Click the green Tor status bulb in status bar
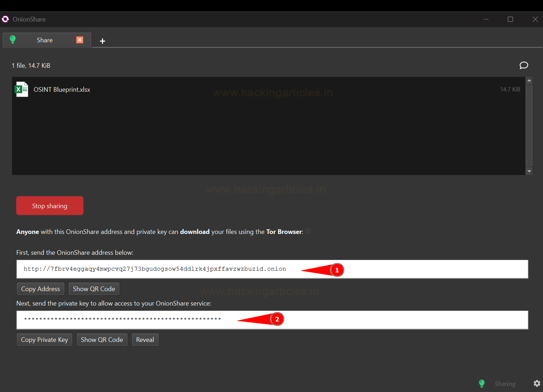The height and width of the screenshot is (392, 543). coord(482,384)
